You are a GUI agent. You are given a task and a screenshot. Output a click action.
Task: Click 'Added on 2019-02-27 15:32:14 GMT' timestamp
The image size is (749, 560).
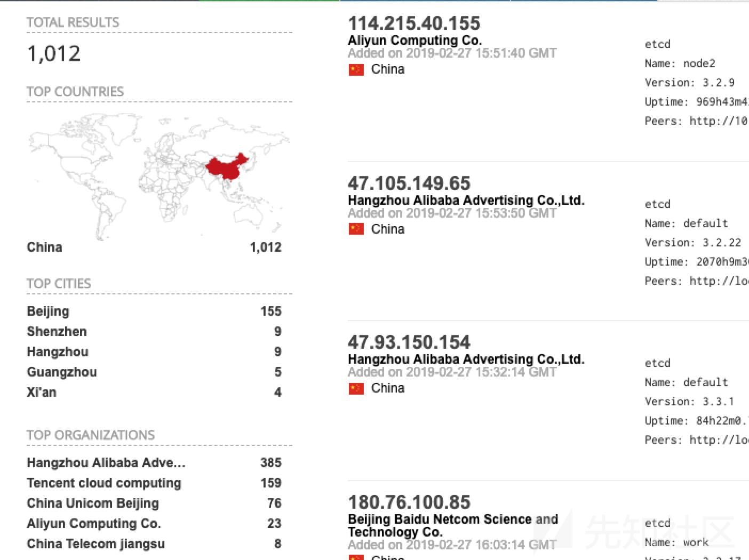[452, 372]
